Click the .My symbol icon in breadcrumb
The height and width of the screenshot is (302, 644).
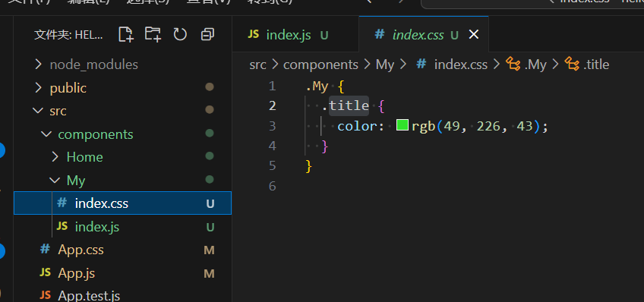click(513, 64)
